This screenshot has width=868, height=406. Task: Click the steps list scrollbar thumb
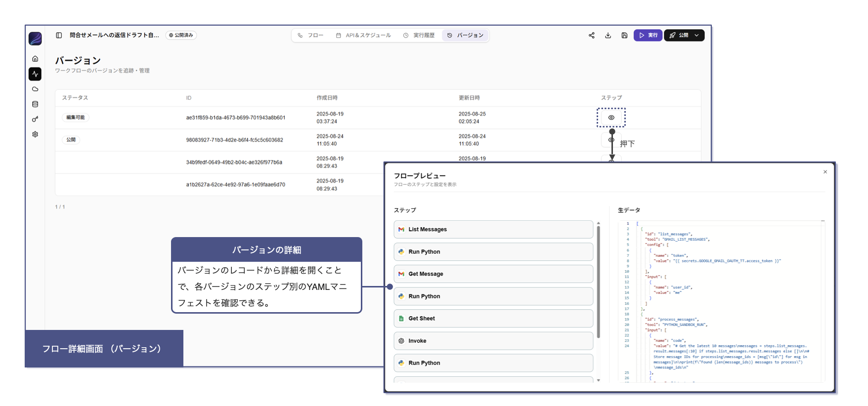(599, 282)
